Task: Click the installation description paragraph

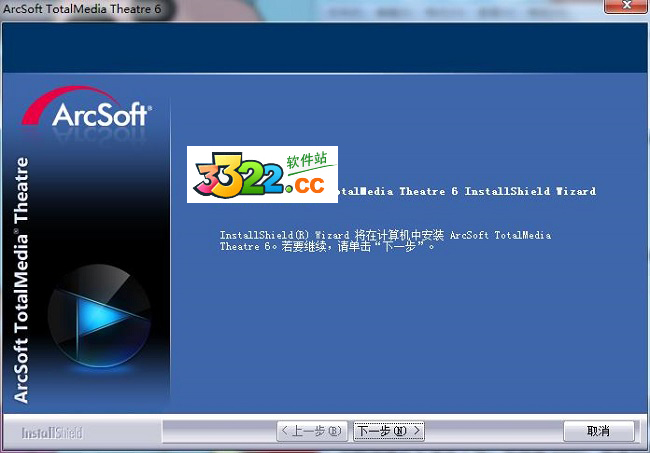Action: [x=385, y=240]
